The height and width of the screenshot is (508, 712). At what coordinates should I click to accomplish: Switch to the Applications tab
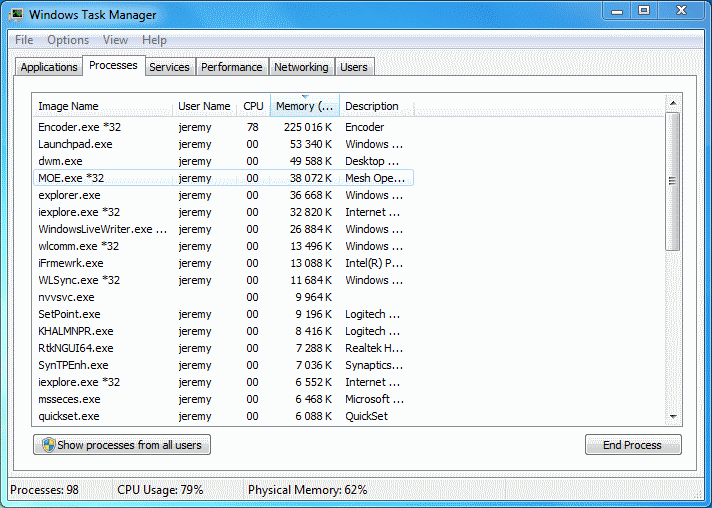pos(49,67)
